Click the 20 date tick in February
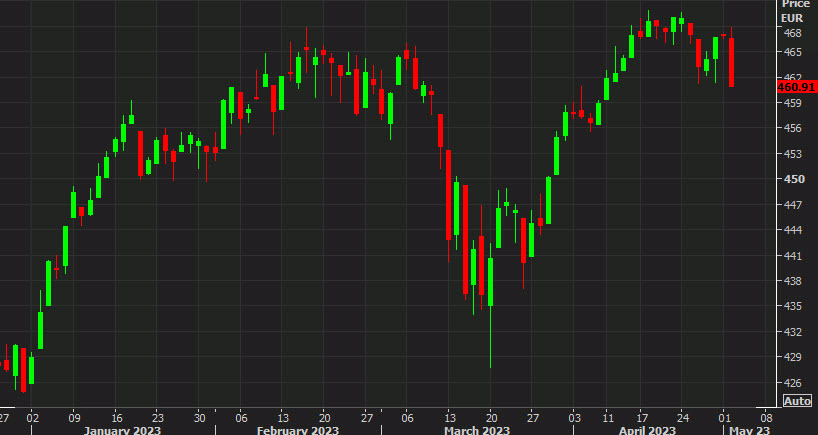Viewport: 818px width, 435px height. (323, 418)
